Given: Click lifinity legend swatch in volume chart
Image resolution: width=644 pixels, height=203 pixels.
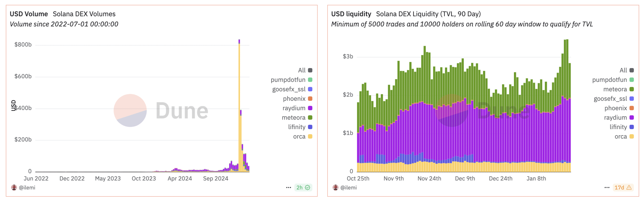Looking at the screenshot, I should point(310,127).
